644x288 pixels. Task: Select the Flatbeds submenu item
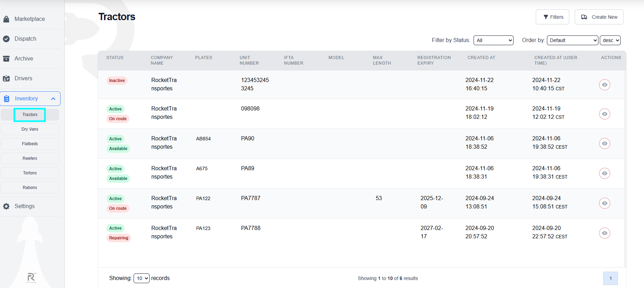(30, 144)
